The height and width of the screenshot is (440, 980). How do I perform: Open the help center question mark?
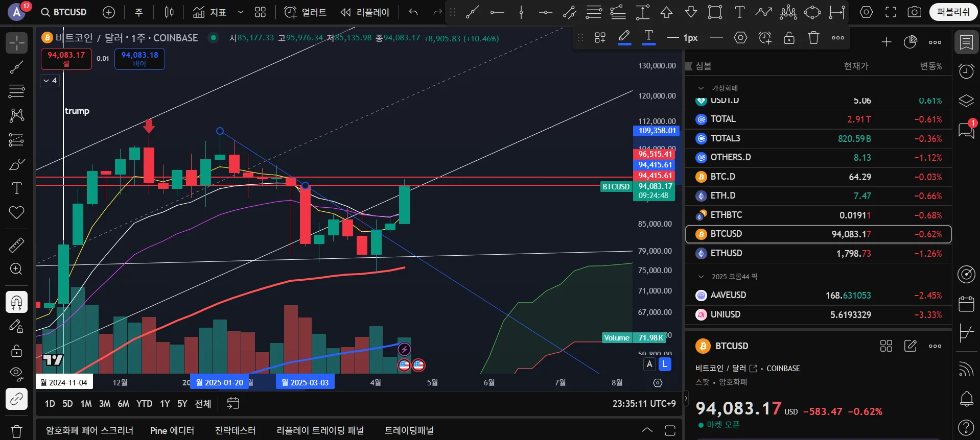(x=966, y=428)
